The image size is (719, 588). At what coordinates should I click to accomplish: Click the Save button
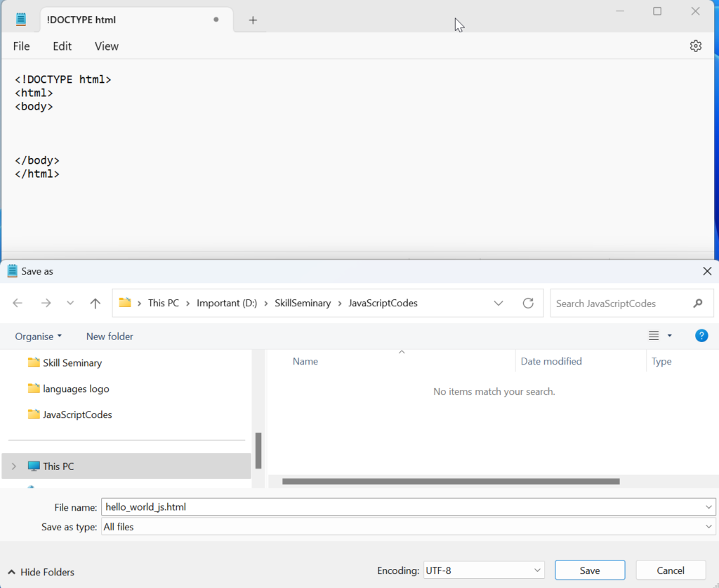[590, 570]
